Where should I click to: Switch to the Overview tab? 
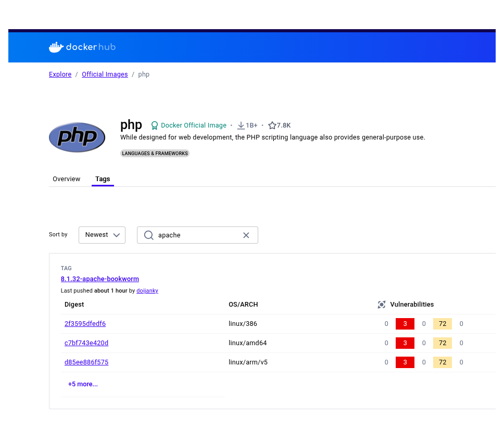67,179
